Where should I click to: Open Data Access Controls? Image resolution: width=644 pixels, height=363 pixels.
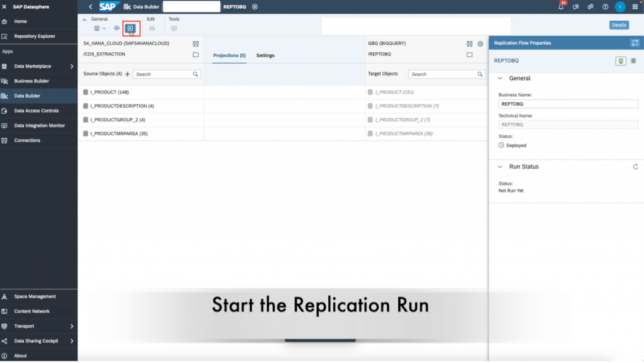coord(38,111)
